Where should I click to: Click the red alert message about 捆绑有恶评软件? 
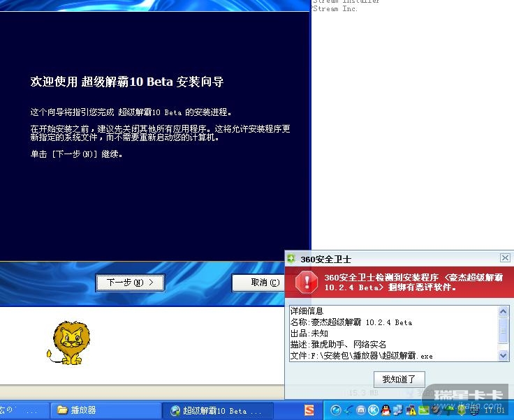[x=413, y=283]
